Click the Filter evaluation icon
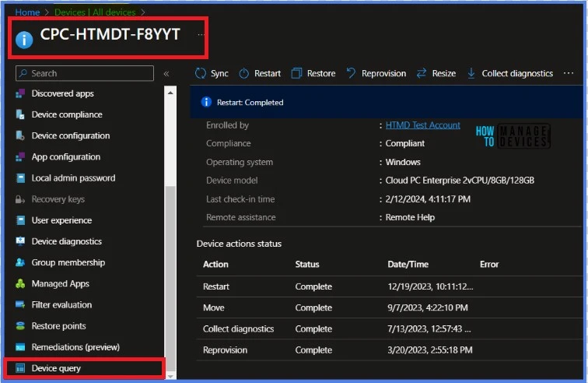Image resolution: width=588 pixels, height=383 pixels. (20, 305)
